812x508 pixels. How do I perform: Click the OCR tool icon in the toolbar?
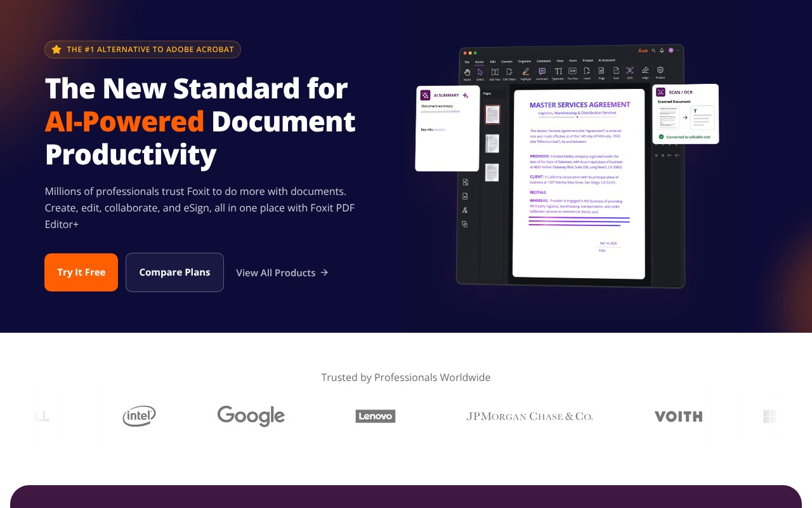pos(629,70)
